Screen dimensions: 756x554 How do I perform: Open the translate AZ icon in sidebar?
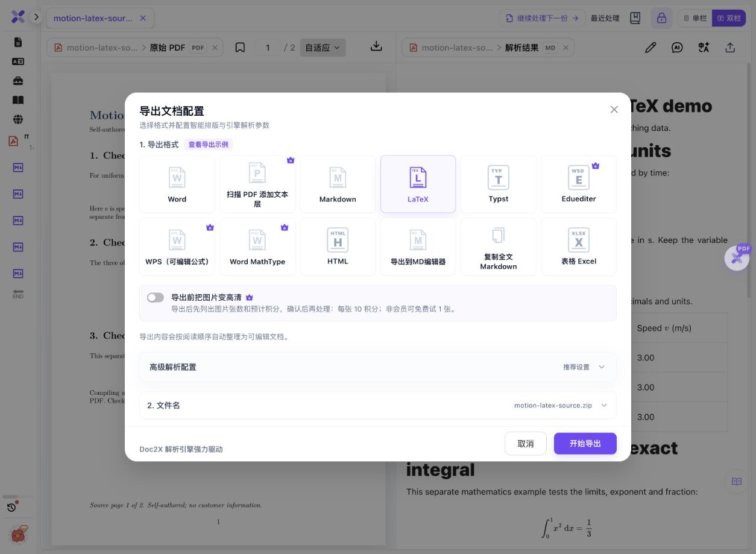(18, 61)
